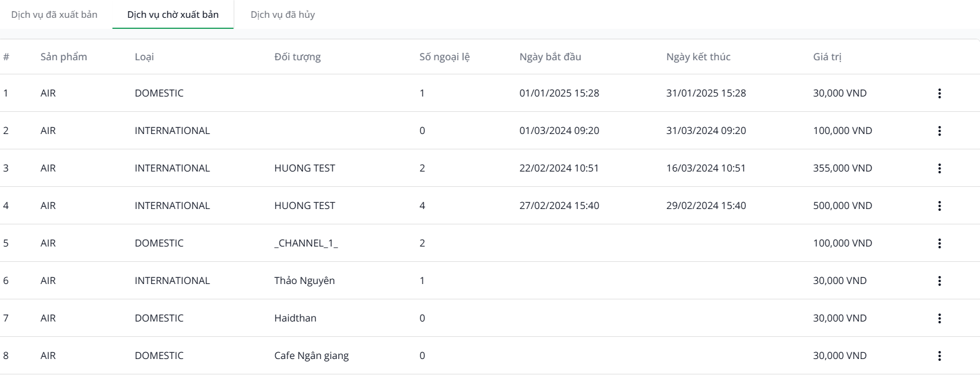
Task: Open the three-dot menu for Thảo Nguyên row
Action: coord(939,281)
